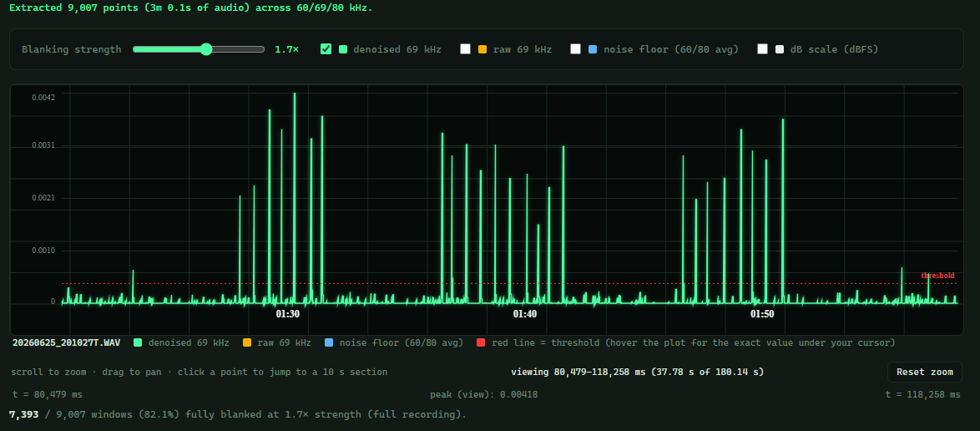Click the 0.0010 y-axis value

43,251
